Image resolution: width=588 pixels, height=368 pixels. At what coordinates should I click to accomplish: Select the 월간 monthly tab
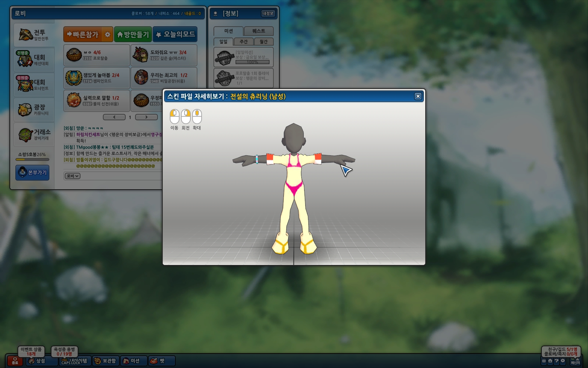point(264,42)
